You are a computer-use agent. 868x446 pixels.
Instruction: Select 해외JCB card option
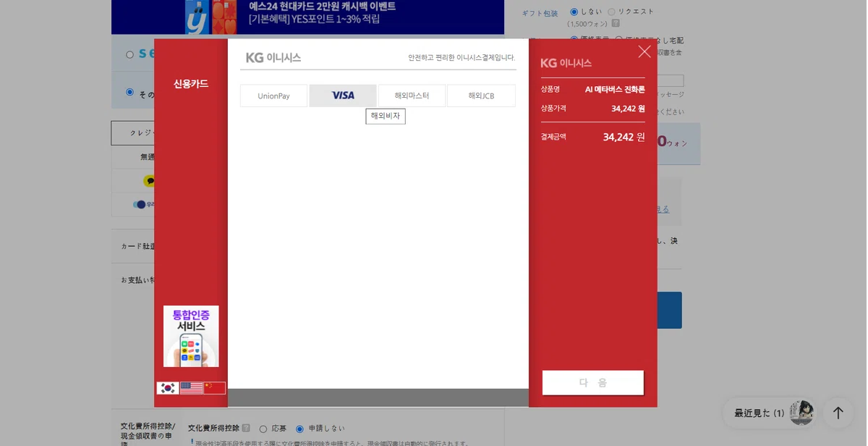click(481, 96)
